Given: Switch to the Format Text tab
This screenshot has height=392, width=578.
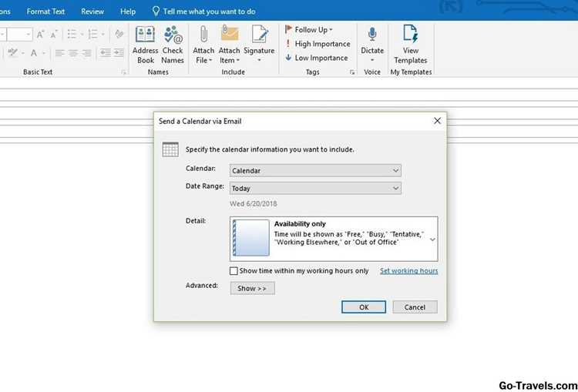Looking at the screenshot, I should tap(45, 12).
